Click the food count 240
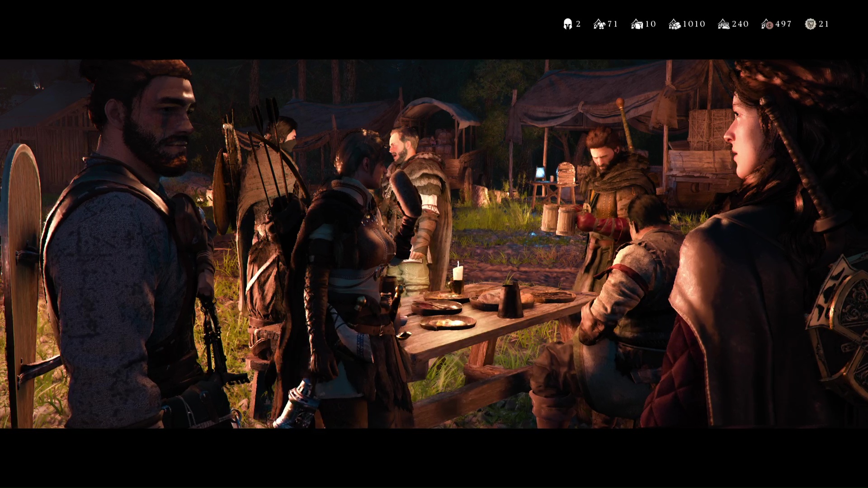Viewport: 868px width, 488px height. pos(741,24)
